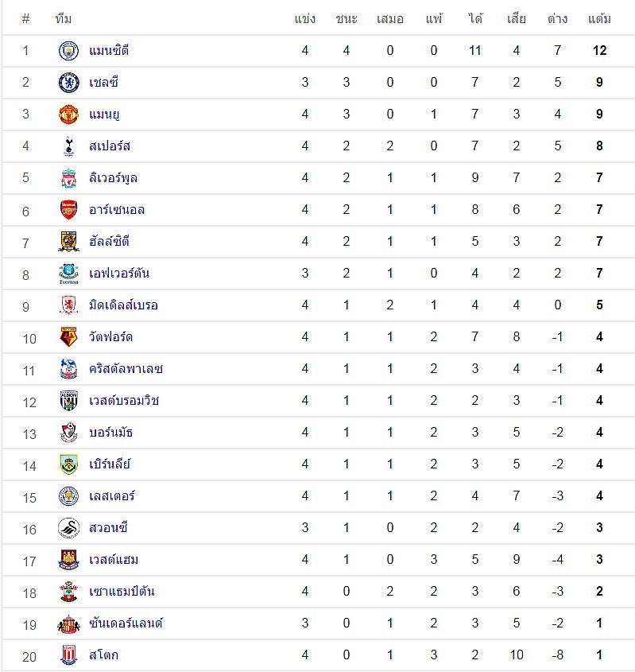Open the ซันเดอร์แลนด์ team link
The width and height of the screenshot is (635, 672).
pyautogui.click(x=126, y=623)
